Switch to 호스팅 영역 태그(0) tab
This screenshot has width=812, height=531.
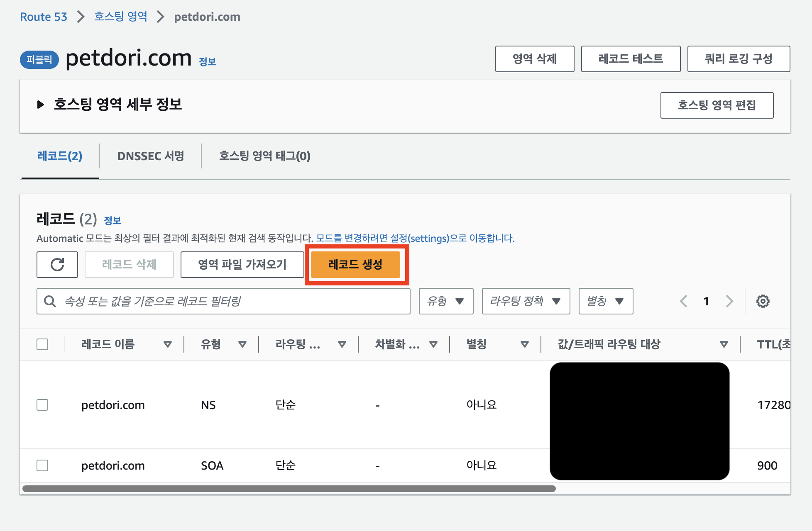pos(264,156)
